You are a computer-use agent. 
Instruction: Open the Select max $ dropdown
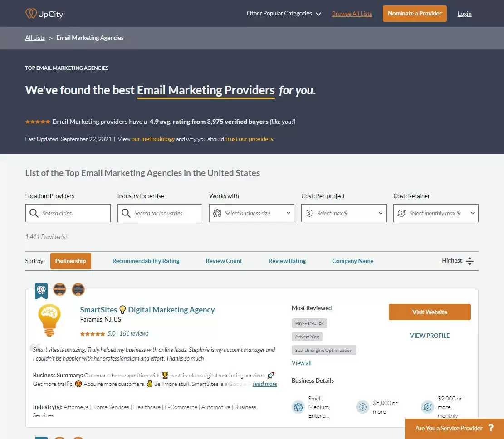pos(343,213)
